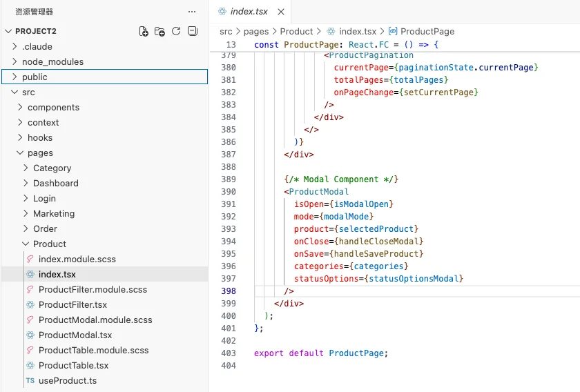
Task: Open useProduct.ts TypeScript file
Action: tap(68, 380)
